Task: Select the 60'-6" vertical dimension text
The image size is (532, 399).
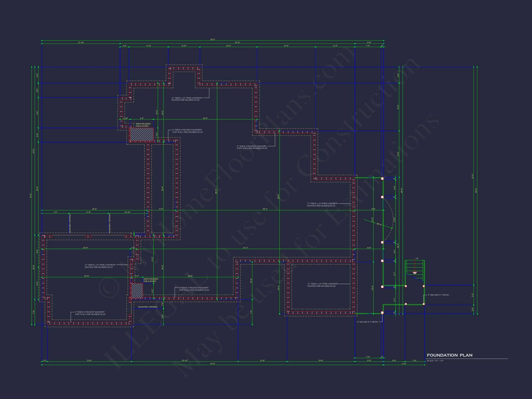Action: point(216,191)
